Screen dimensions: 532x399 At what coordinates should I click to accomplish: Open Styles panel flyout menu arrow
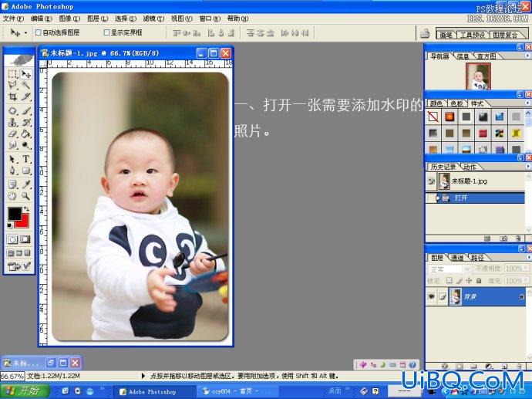pyautogui.click(x=527, y=103)
